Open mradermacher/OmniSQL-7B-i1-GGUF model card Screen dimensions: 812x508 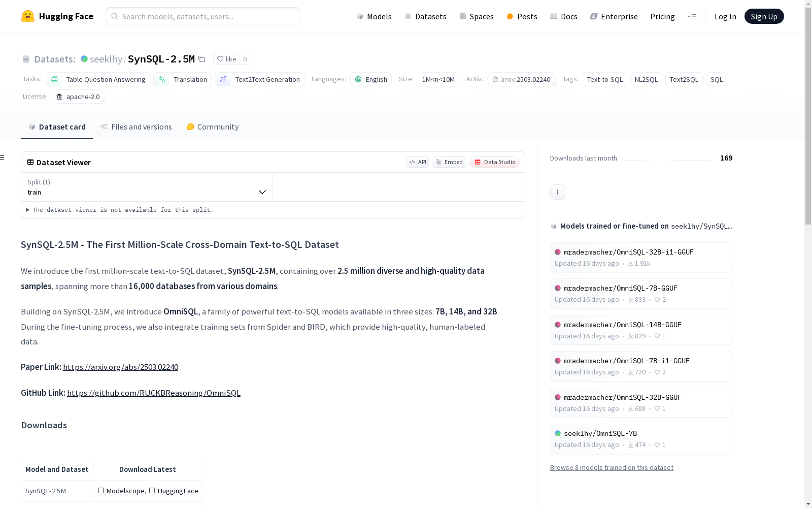641,366
